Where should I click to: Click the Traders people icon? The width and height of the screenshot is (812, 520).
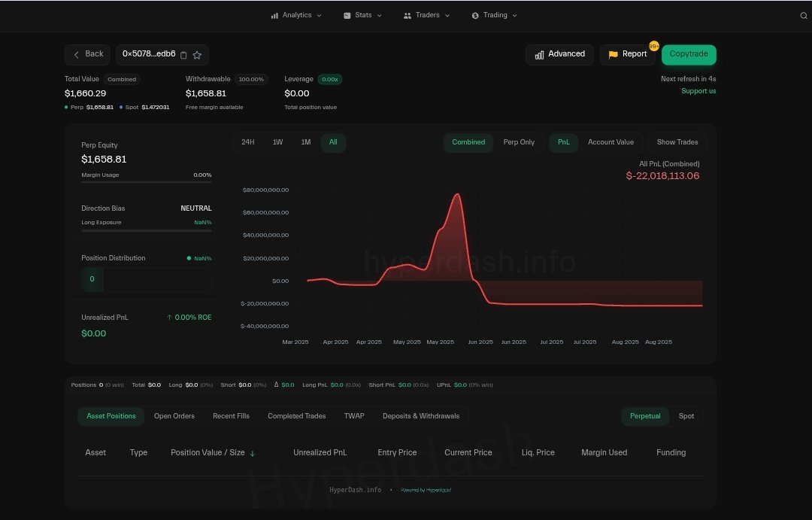[x=408, y=16]
